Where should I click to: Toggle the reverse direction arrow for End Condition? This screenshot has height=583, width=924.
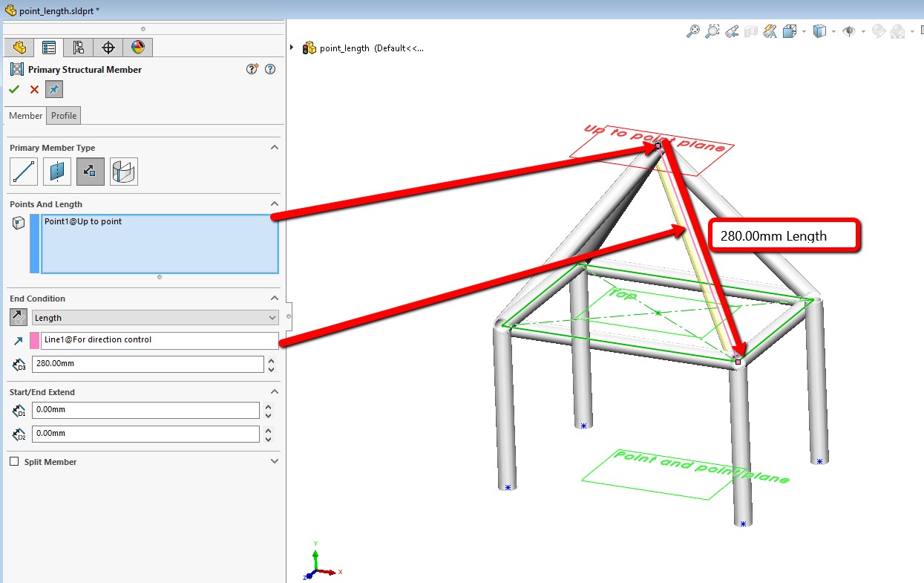point(18,317)
